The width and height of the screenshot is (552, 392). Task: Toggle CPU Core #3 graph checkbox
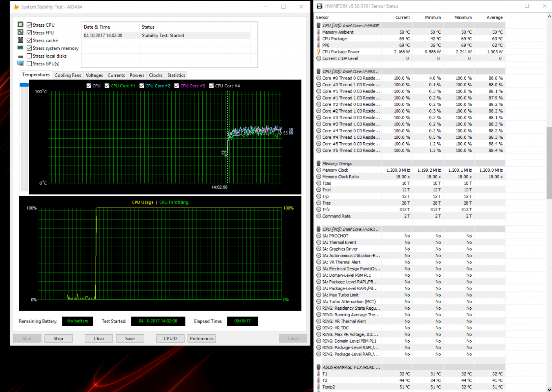click(x=176, y=86)
